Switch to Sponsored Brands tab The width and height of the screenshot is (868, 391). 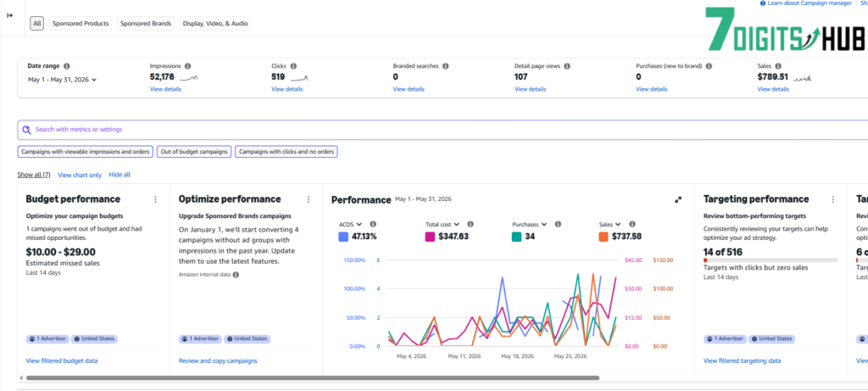pos(146,24)
